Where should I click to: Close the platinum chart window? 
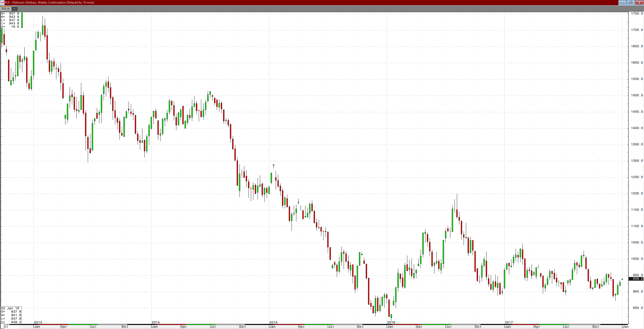tap(639, 3)
